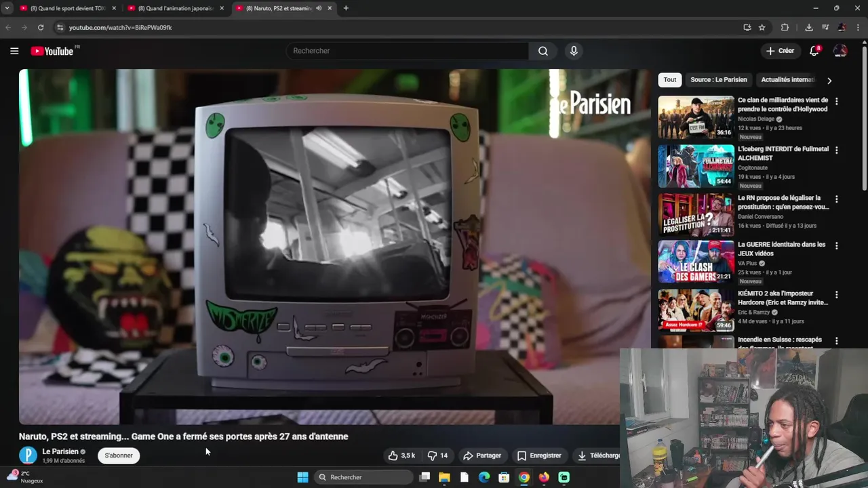Click the Télécharger download button
Viewport: 868px width, 488px height.
[597, 455]
